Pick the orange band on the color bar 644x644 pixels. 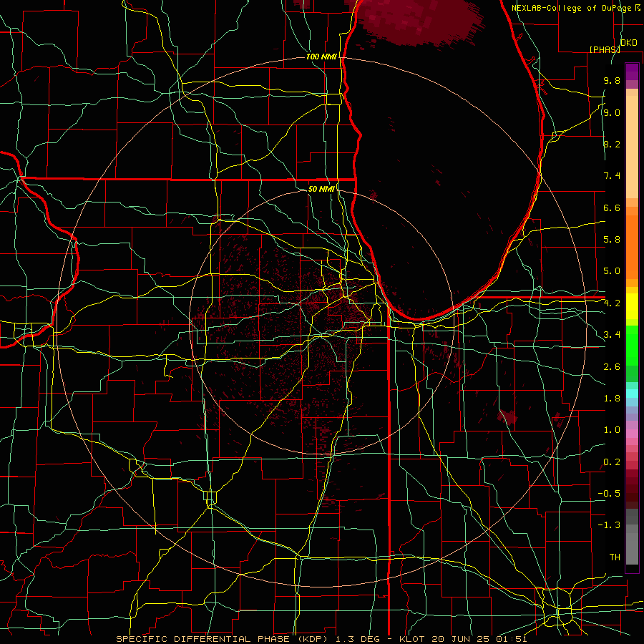632,246
